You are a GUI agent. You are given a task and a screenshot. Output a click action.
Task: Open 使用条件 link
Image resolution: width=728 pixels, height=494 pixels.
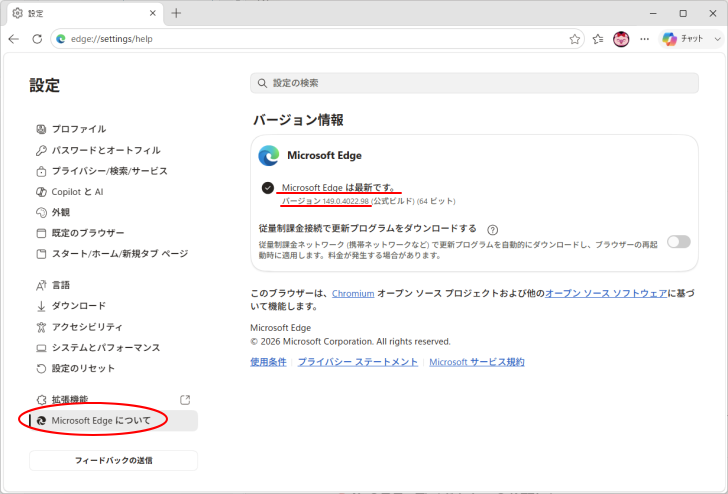pyautogui.click(x=268, y=362)
